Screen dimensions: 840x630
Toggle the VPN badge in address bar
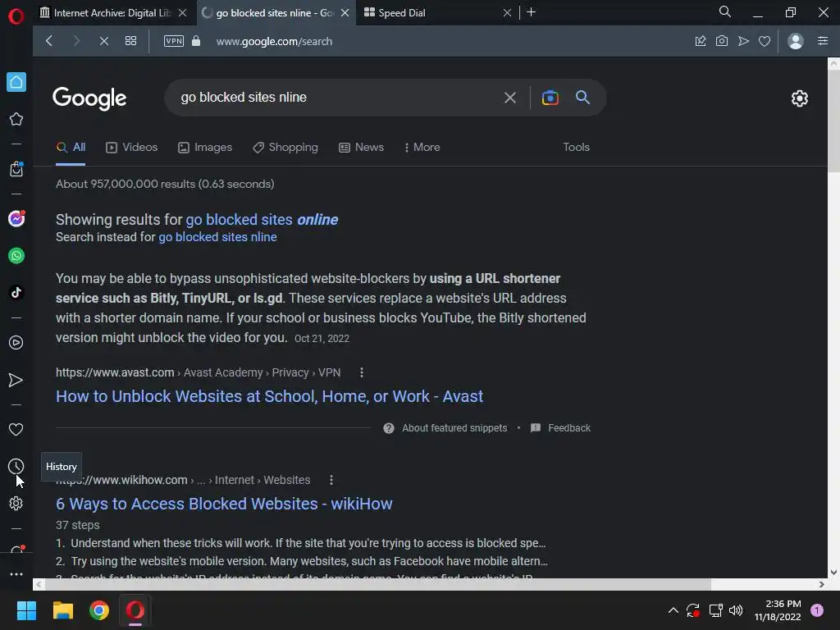174,41
